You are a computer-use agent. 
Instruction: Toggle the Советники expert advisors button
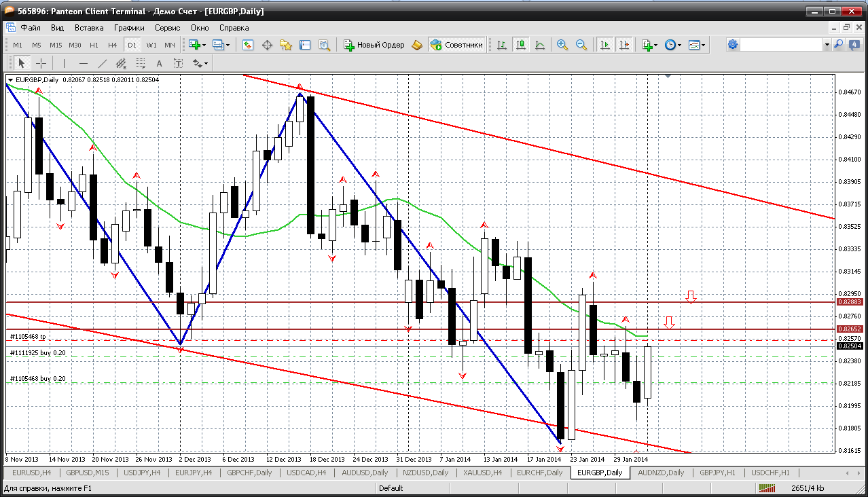click(457, 45)
